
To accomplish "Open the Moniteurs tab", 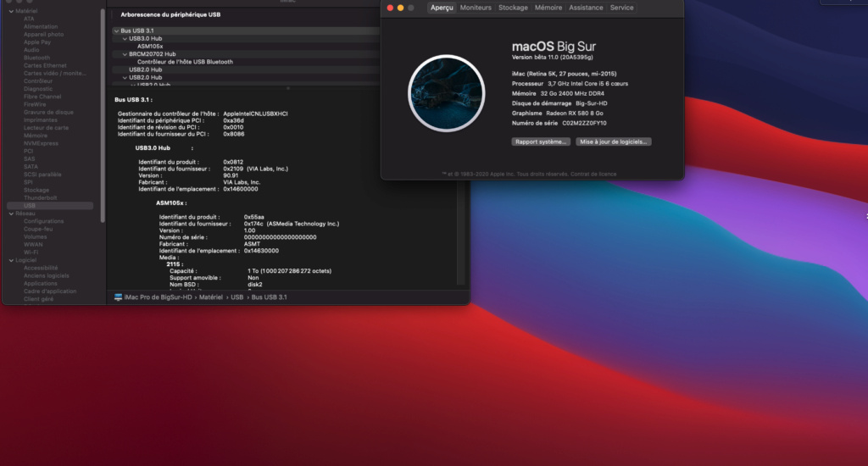I will pos(476,8).
